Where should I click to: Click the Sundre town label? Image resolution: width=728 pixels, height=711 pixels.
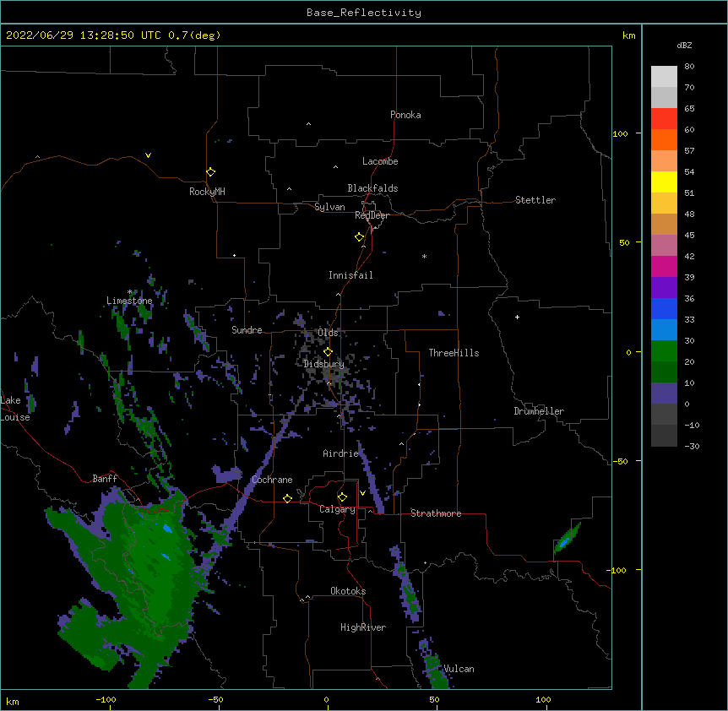point(247,330)
